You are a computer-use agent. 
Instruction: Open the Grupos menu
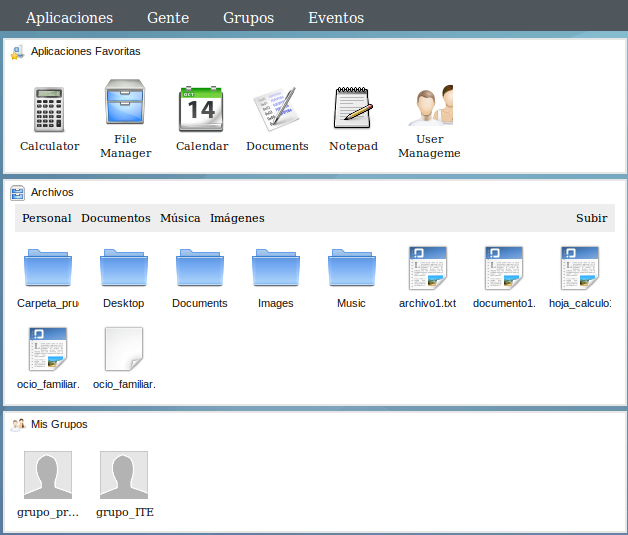(248, 18)
